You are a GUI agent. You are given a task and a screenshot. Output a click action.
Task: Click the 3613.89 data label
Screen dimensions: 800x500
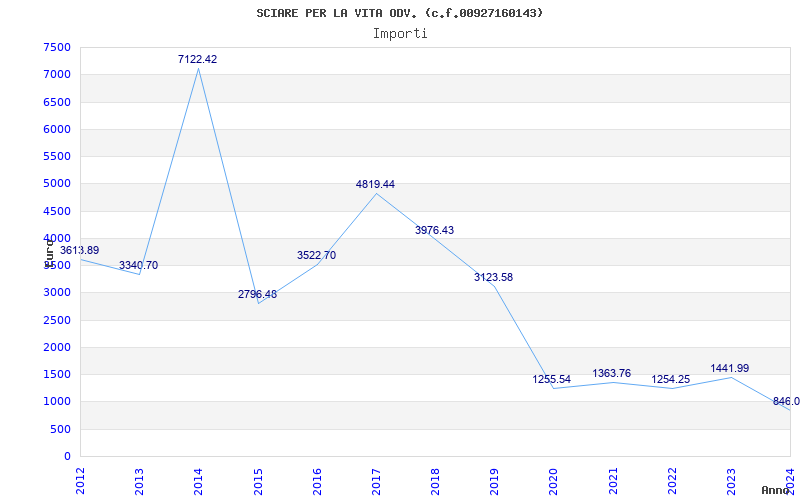pos(80,251)
